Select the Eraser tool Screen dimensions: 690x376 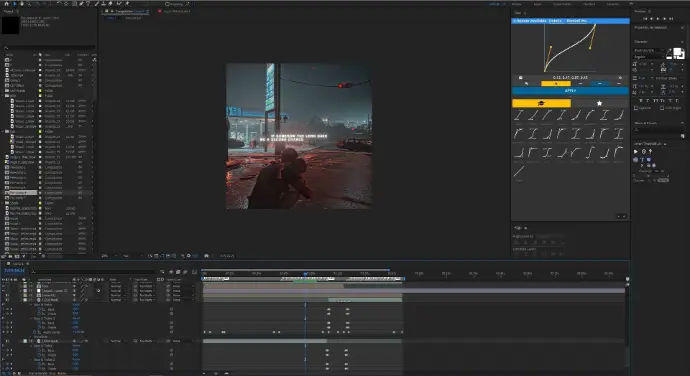(x=110, y=4)
